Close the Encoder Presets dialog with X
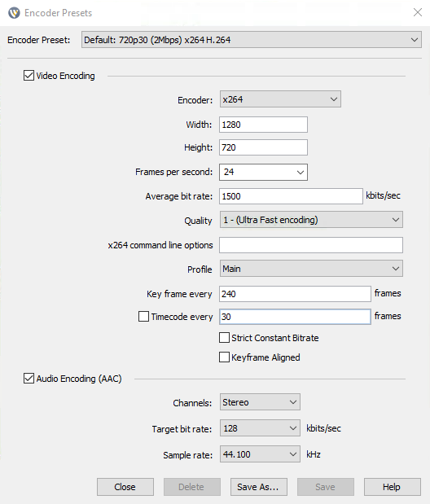 click(x=418, y=12)
